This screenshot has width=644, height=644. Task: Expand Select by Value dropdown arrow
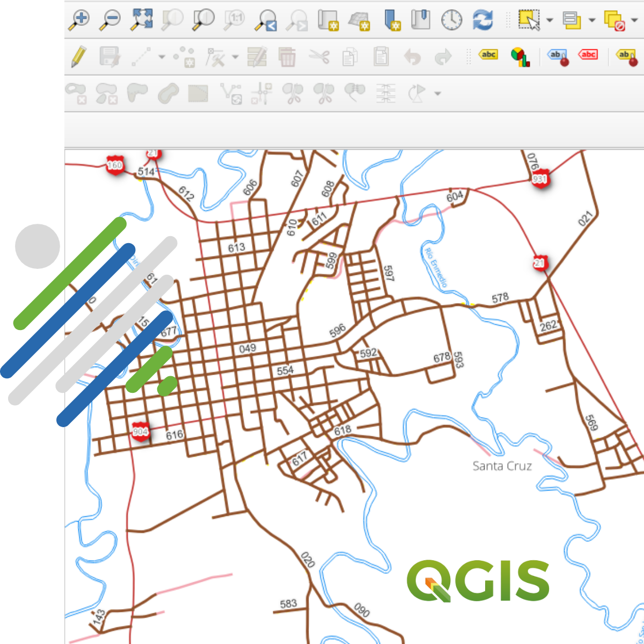(x=592, y=20)
